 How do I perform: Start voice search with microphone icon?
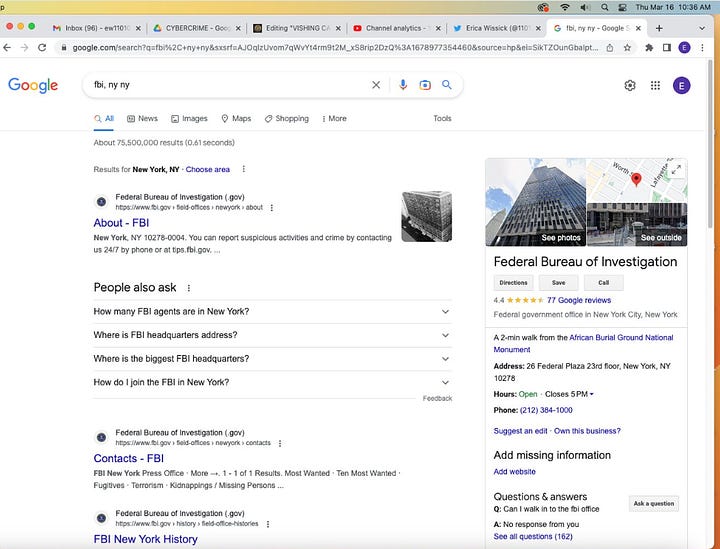[x=403, y=85]
